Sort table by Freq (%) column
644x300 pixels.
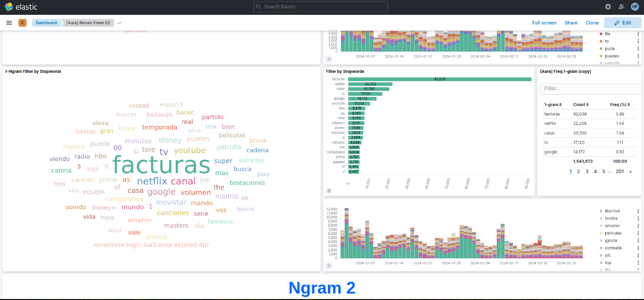[x=620, y=105]
